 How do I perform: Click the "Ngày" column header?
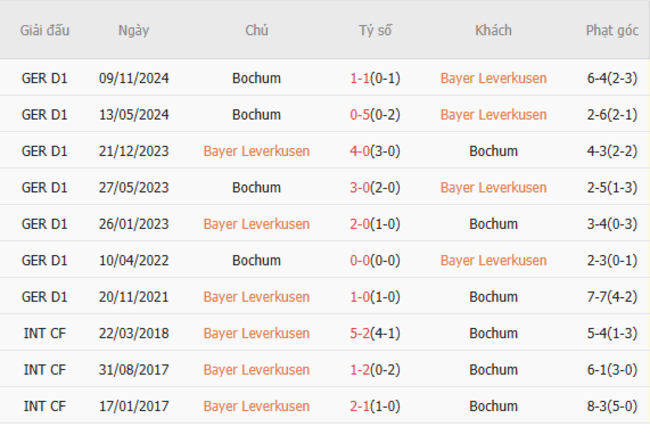[133, 30]
